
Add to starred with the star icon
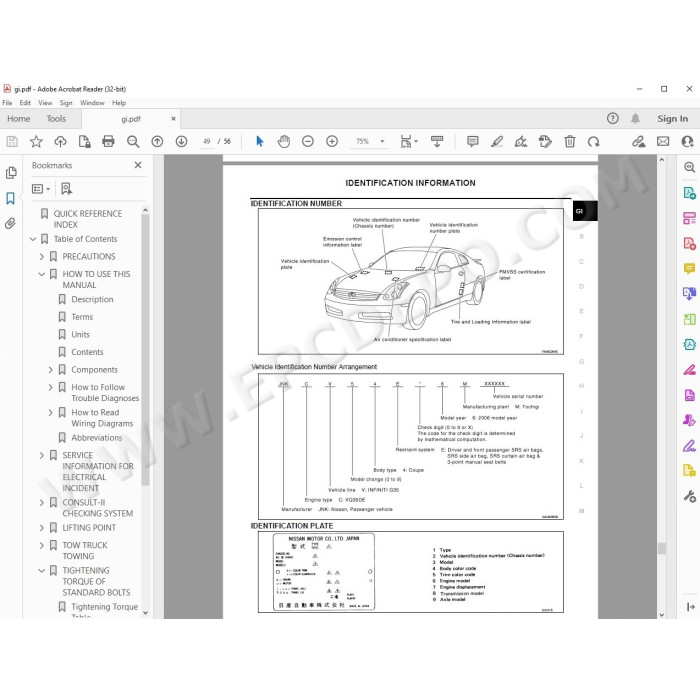click(x=36, y=142)
